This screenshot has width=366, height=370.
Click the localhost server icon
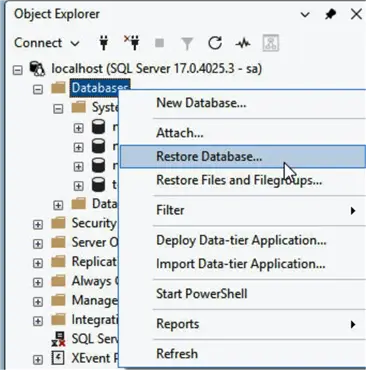pyautogui.click(x=37, y=69)
